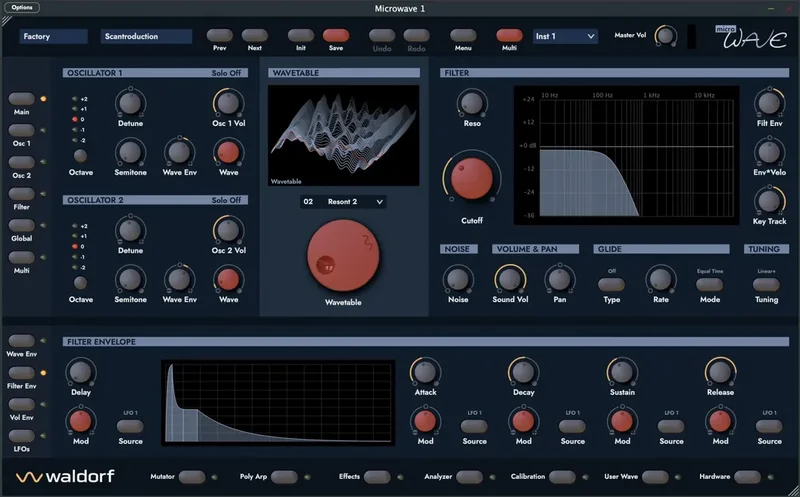
Task: Toggle the User Wave button
Action: point(655,477)
